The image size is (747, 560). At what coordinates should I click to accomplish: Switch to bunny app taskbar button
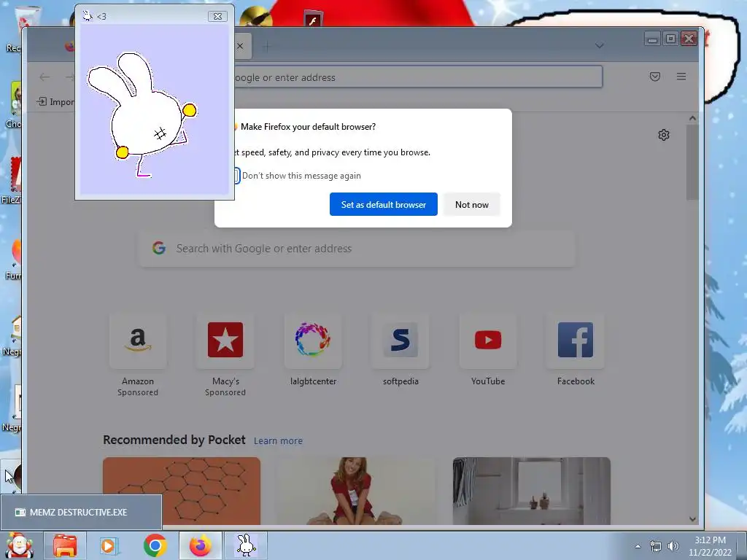(x=246, y=545)
